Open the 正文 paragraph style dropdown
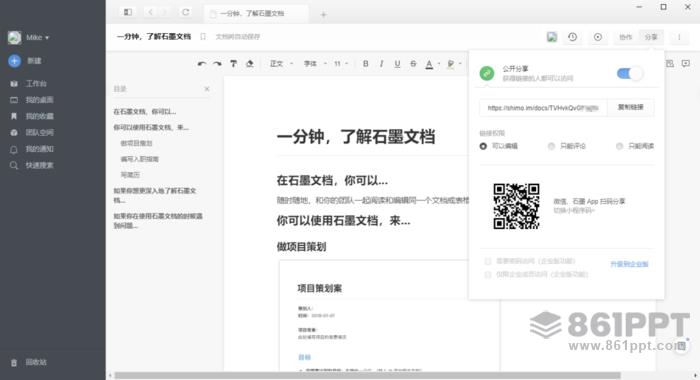The height and width of the screenshot is (380, 700). pos(281,64)
